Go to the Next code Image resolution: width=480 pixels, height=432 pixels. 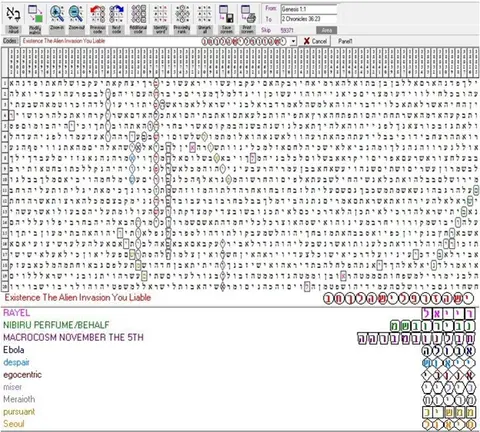click(x=117, y=14)
